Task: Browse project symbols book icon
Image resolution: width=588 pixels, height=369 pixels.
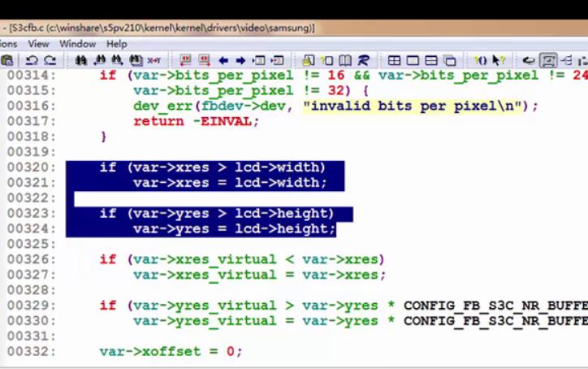Action: tap(345, 60)
